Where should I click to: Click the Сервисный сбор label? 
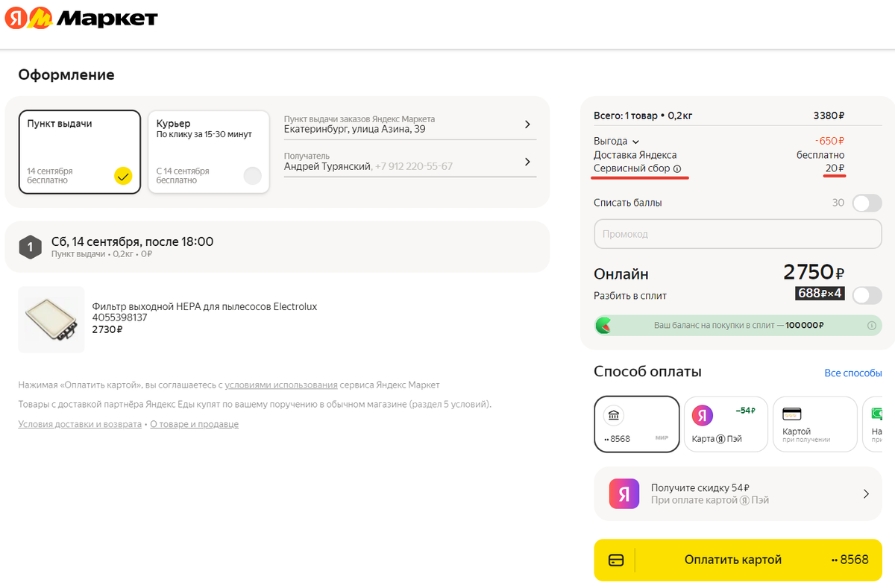632,169
